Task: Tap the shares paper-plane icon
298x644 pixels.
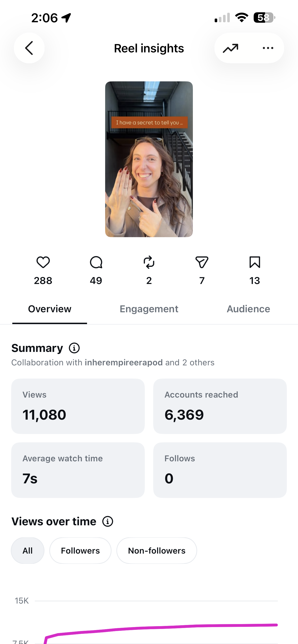Action: point(202,262)
